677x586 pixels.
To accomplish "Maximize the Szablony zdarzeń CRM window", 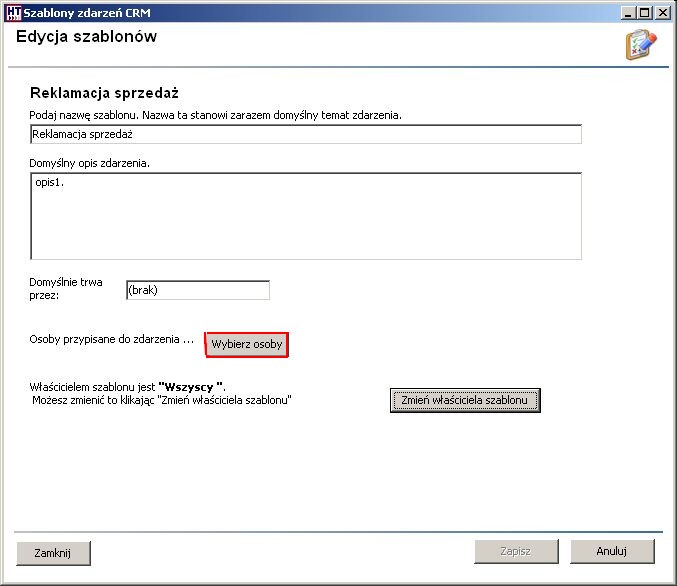I will click(645, 13).
